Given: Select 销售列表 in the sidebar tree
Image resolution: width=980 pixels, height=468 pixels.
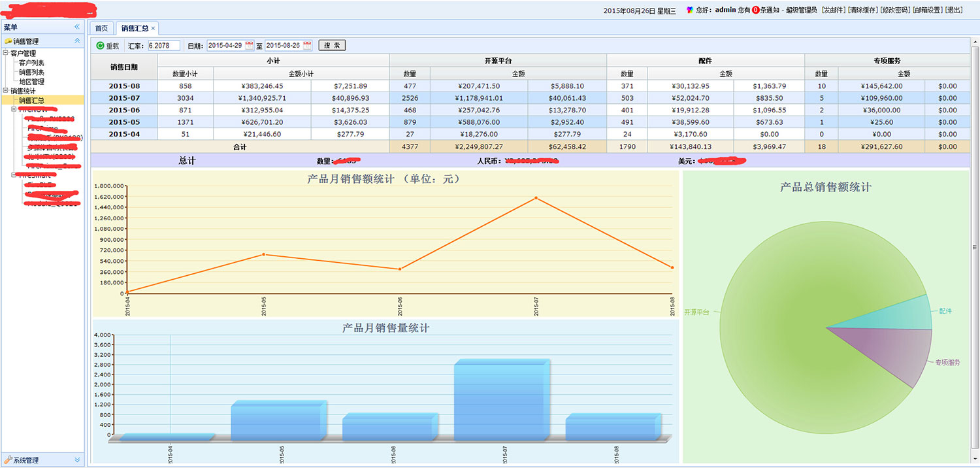Looking at the screenshot, I should (x=31, y=73).
